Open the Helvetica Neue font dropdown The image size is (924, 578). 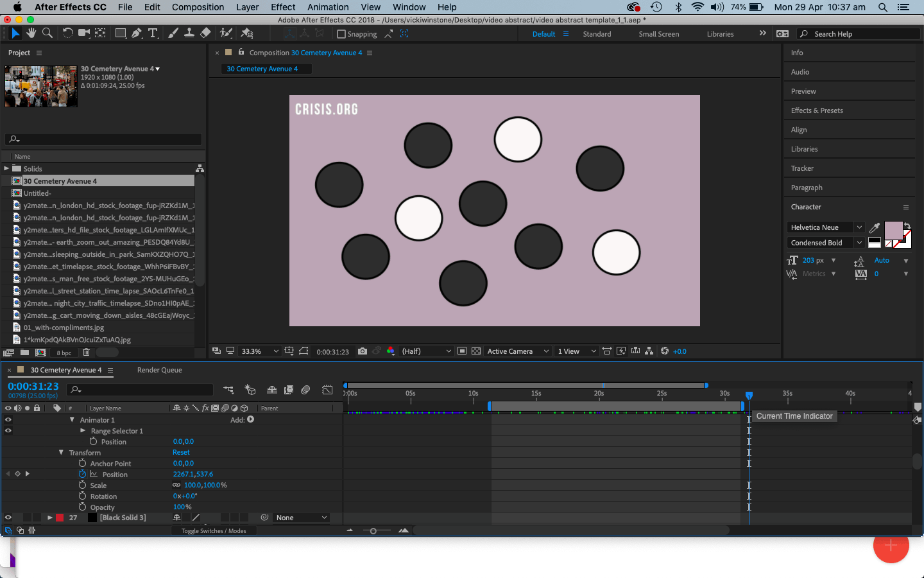(826, 227)
